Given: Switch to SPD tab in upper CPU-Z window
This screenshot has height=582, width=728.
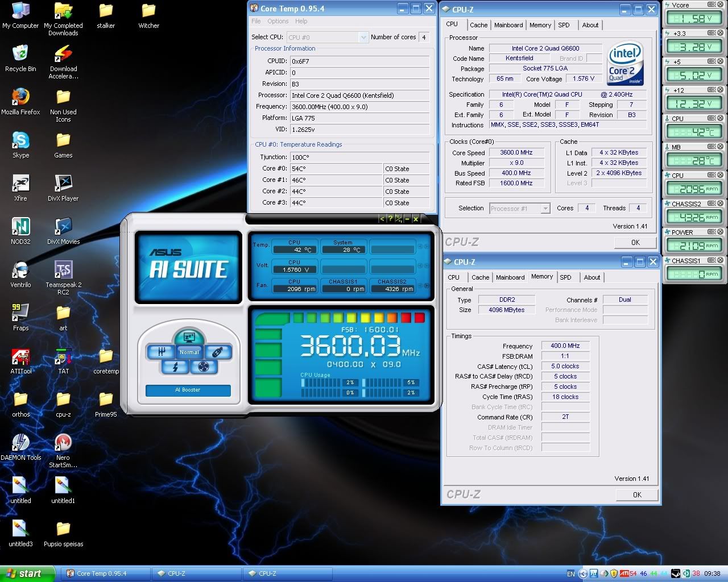Looking at the screenshot, I should 564,25.
